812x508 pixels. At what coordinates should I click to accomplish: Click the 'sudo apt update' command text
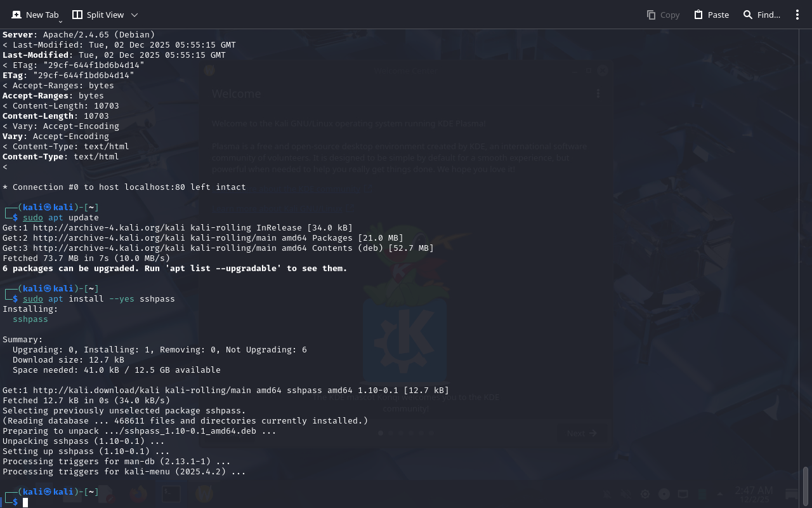tap(61, 218)
